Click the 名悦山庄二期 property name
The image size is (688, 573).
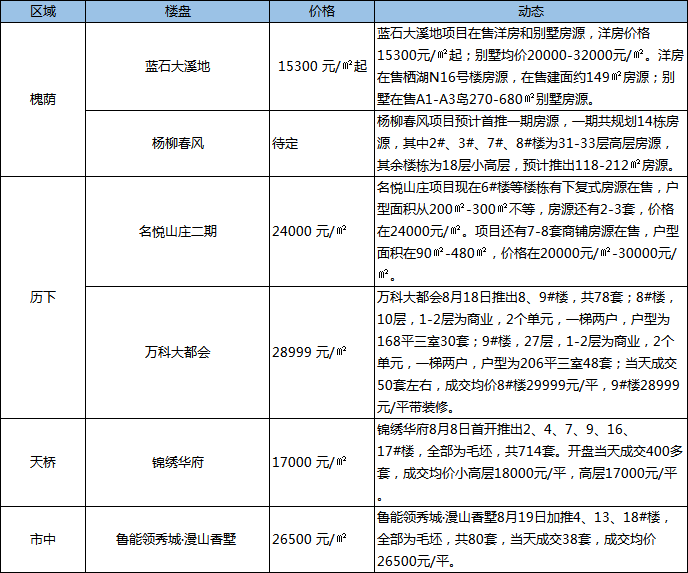coord(177,231)
